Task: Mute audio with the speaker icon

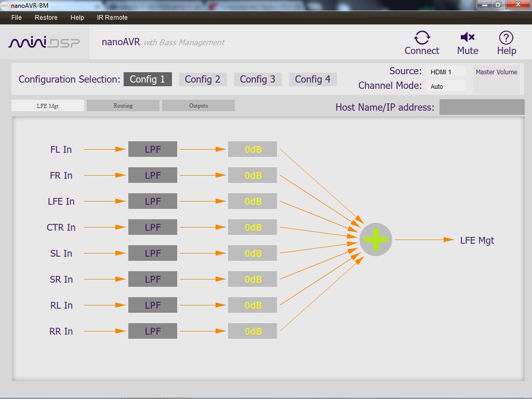Action: [x=468, y=37]
